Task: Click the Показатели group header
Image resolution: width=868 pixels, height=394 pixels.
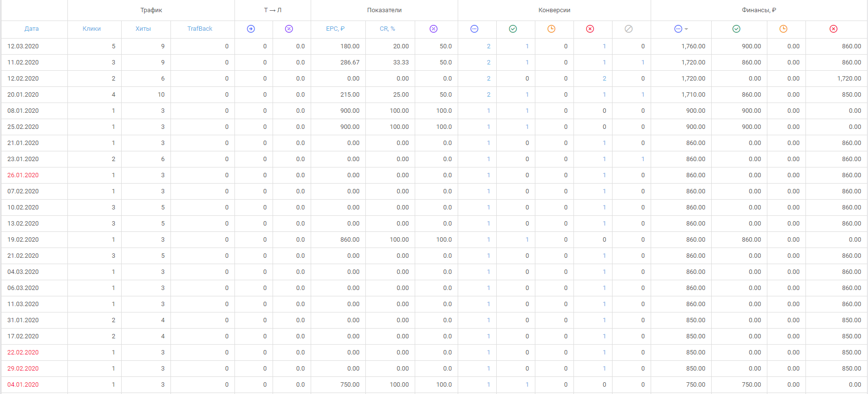Action: click(x=384, y=10)
